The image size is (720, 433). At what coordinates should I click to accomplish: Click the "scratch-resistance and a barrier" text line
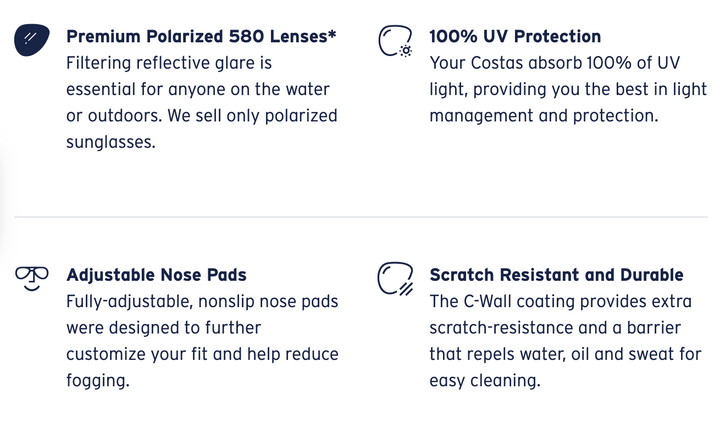552,327
